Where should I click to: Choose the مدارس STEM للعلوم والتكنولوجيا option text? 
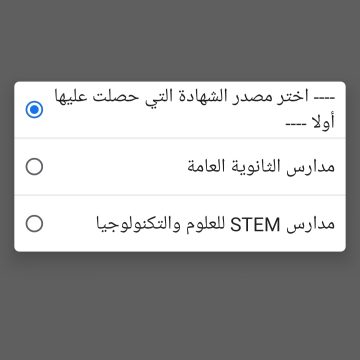coord(216,224)
